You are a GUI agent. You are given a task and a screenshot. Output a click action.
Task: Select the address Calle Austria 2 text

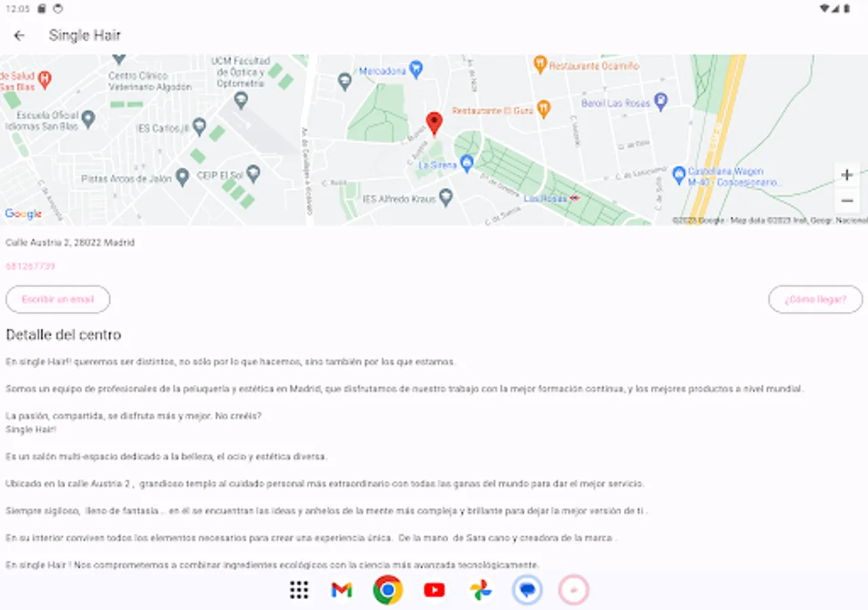click(x=70, y=242)
